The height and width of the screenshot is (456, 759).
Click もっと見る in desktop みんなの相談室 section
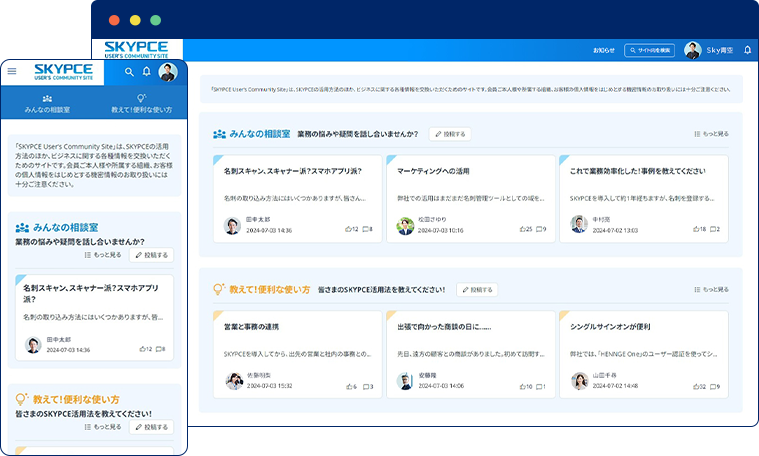click(x=711, y=134)
